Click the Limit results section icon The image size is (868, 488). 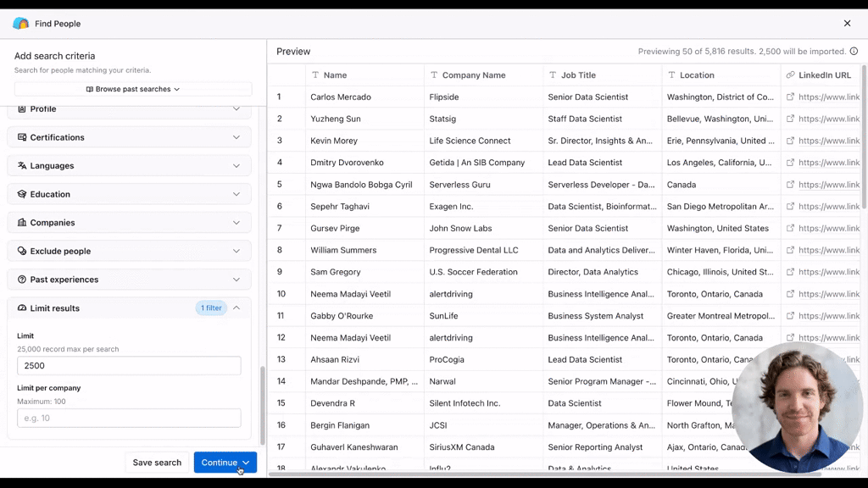[22, 308]
